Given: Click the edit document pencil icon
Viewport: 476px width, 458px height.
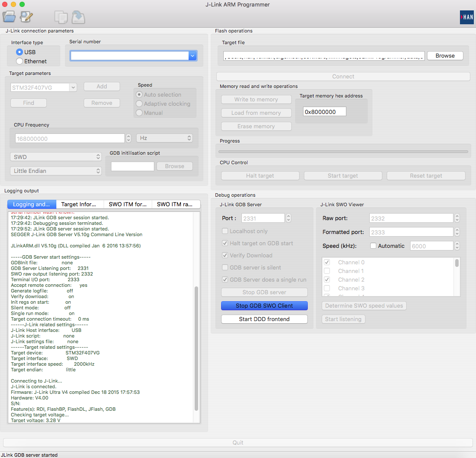Looking at the screenshot, I should [26, 17].
